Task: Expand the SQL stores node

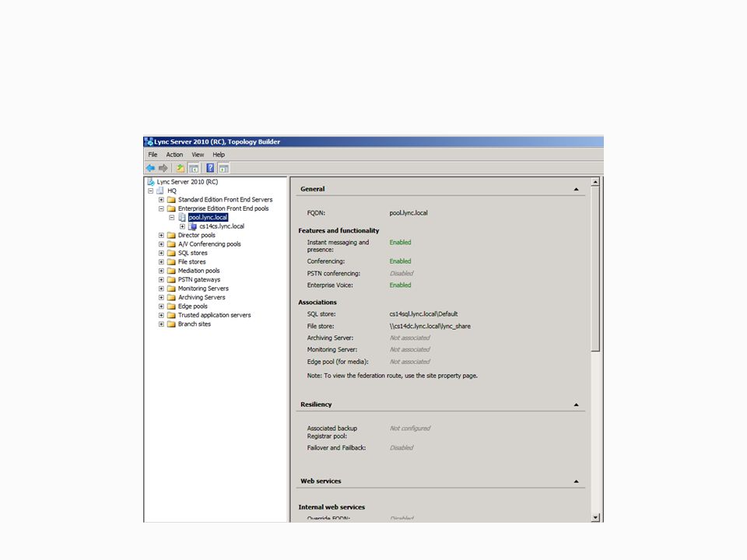Action: coord(161,253)
